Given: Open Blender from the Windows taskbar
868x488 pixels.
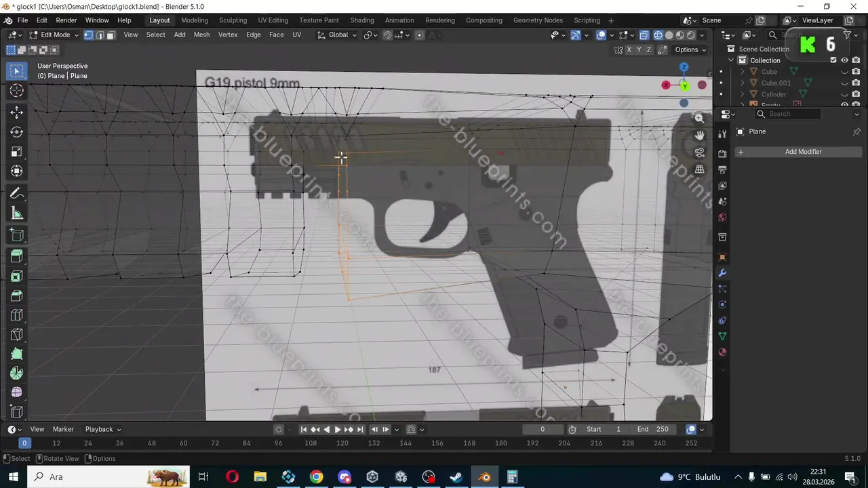Looking at the screenshot, I should pos(484,477).
